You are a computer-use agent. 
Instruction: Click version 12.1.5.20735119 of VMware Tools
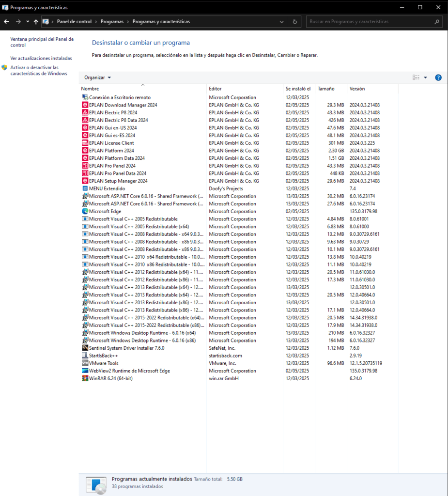point(366,363)
